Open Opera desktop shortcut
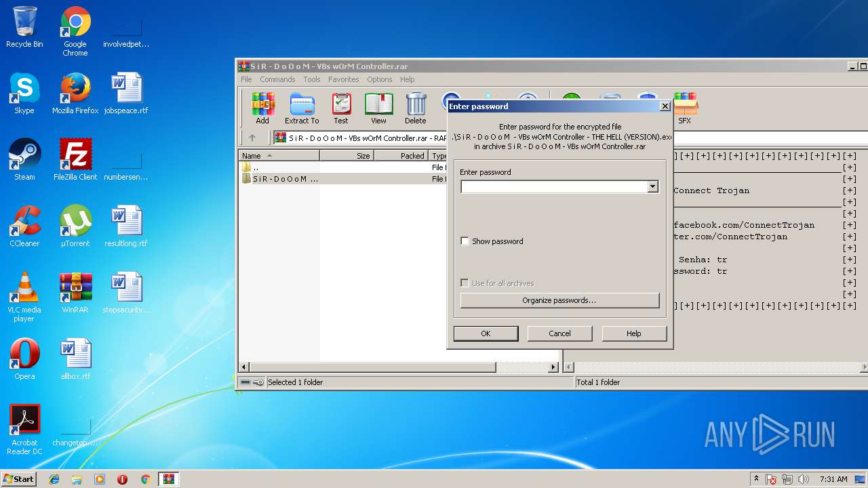Screen dimensions: 868x488 click(24, 359)
